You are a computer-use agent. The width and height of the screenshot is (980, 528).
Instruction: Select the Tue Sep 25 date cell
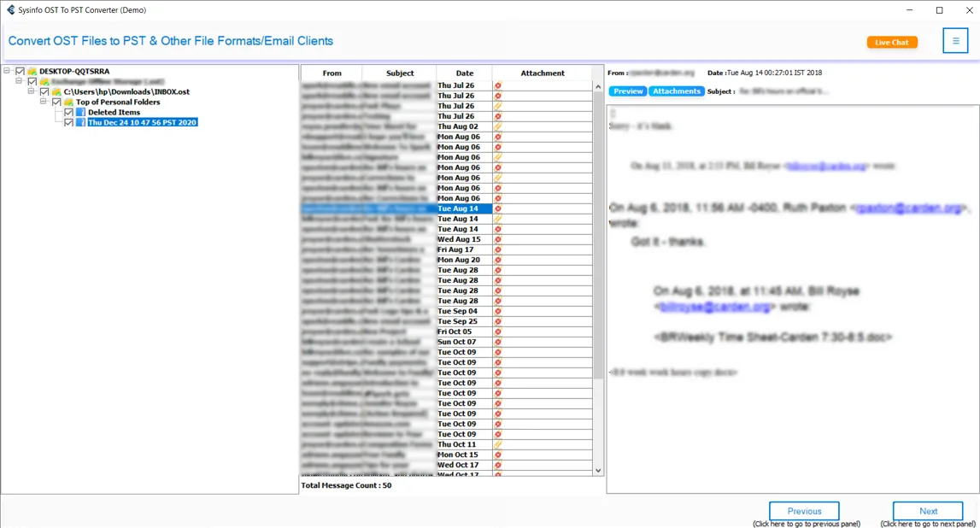pyautogui.click(x=464, y=321)
